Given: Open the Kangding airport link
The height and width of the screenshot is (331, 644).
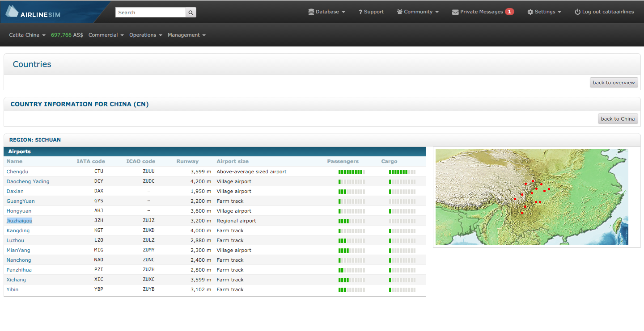Looking at the screenshot, I should tap(18, 230).
